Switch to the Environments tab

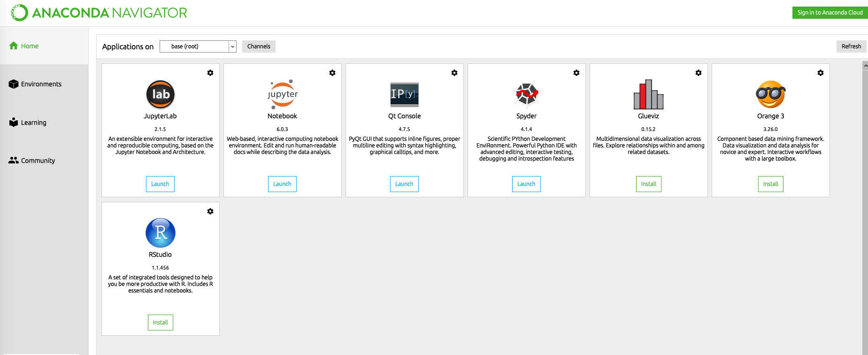(44, 84)
